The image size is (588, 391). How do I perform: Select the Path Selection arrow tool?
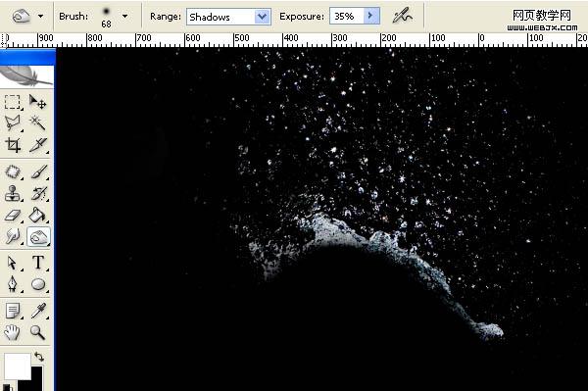[13, 263]
